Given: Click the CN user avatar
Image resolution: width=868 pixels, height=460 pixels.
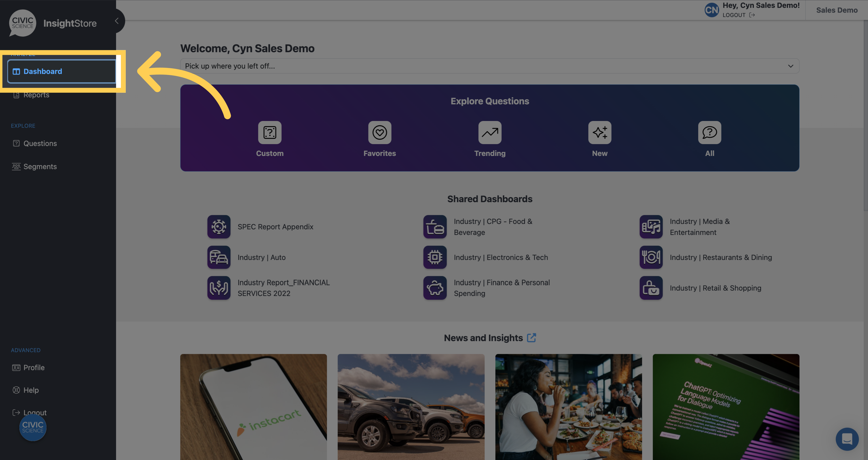Looking at the screenshot, I should tap(711, 10).
